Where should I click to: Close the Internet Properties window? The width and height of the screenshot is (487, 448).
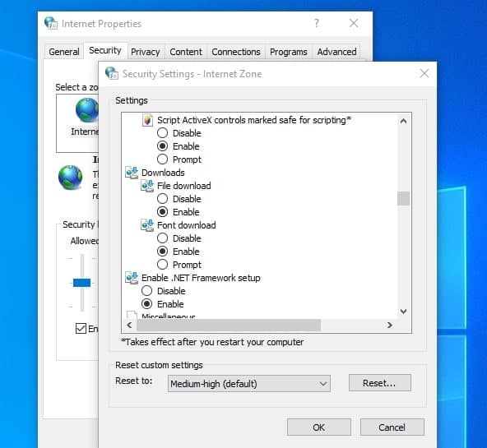(x=354, y=23)
